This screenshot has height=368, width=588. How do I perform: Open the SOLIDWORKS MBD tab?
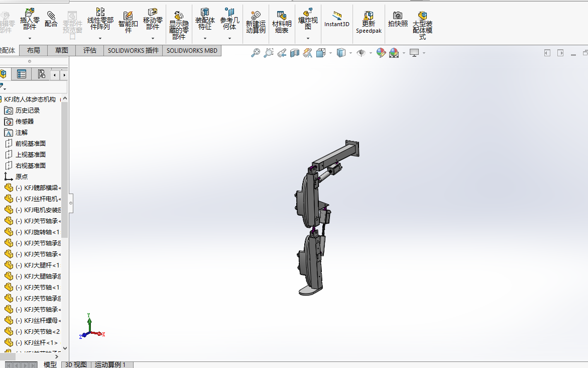pyautogui.click(x=192, y=50)
